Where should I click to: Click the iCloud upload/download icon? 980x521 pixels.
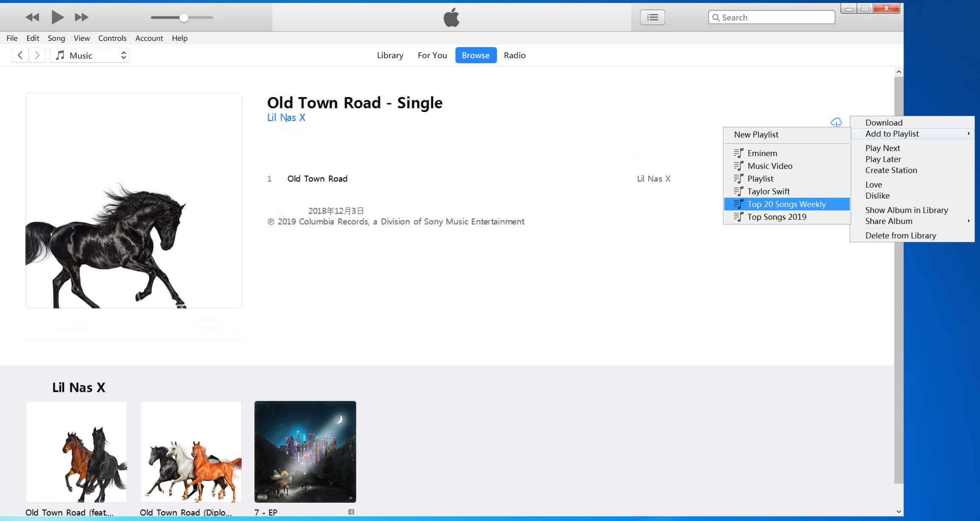pos(837,122)
